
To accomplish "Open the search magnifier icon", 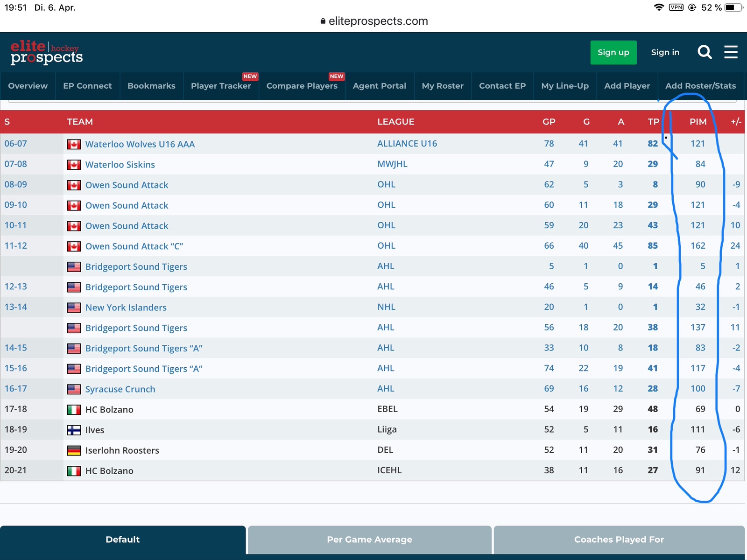I will pos(705,52).
